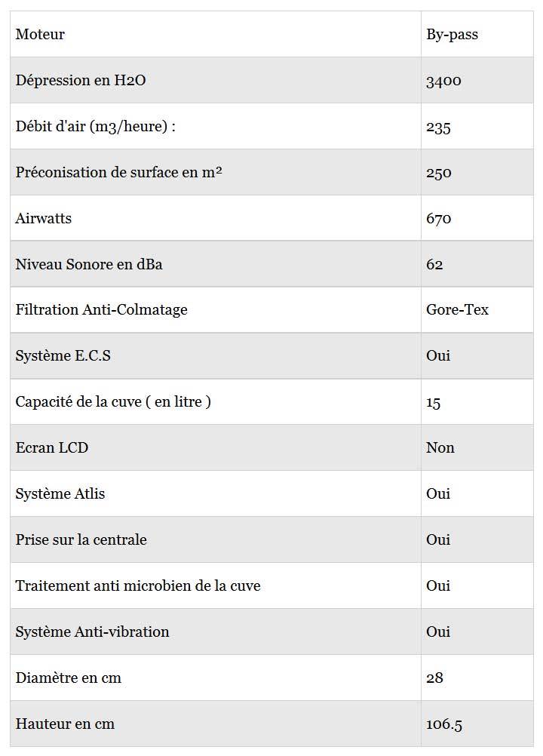Select the 3400 depression value
Screen dimensions: 543x756
coord(443,81)
